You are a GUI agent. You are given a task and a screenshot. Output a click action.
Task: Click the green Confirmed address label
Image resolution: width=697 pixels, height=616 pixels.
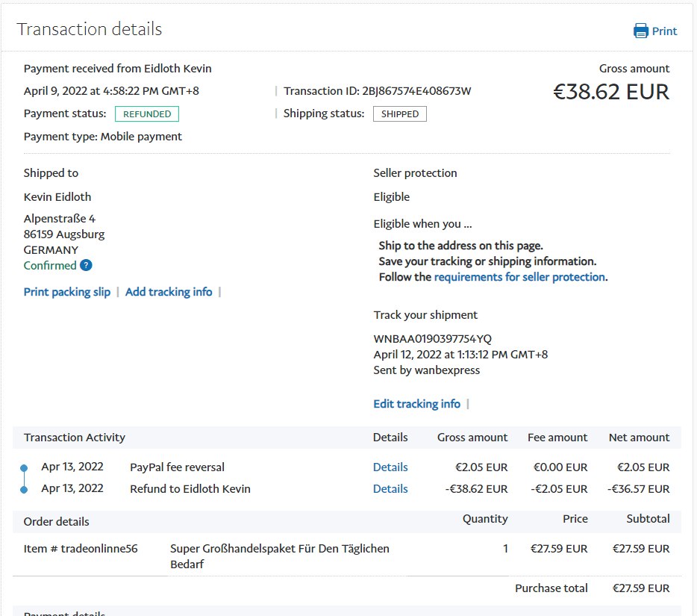click(x=50, y=266)
